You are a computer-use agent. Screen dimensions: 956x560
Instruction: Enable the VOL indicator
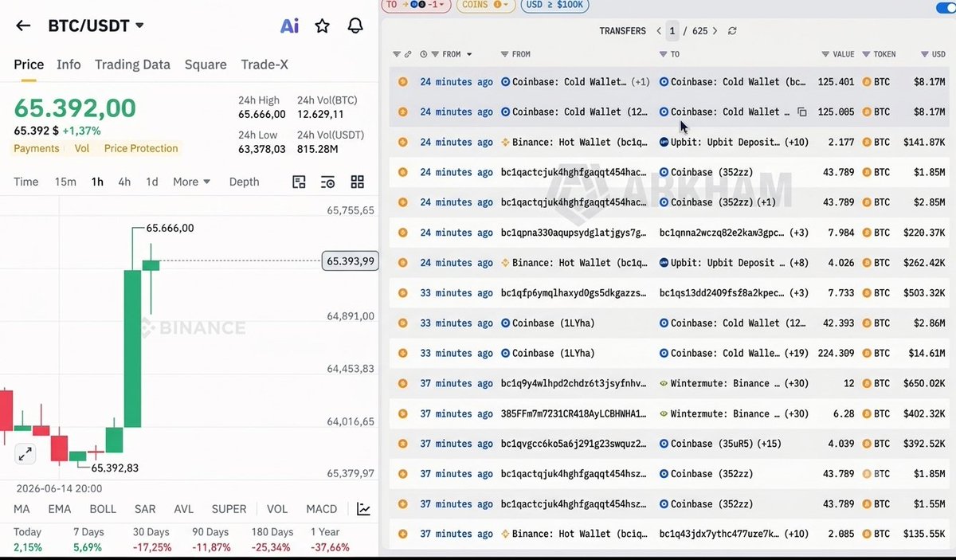click(x=277, y=509)
